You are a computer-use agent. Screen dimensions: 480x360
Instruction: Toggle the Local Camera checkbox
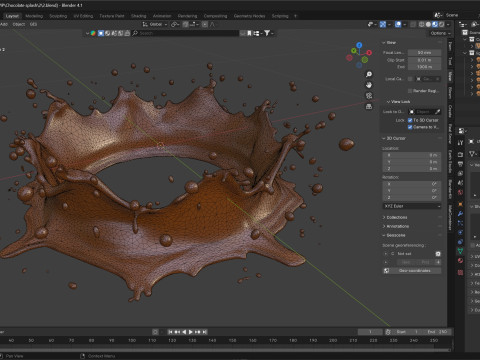[410, 79]
